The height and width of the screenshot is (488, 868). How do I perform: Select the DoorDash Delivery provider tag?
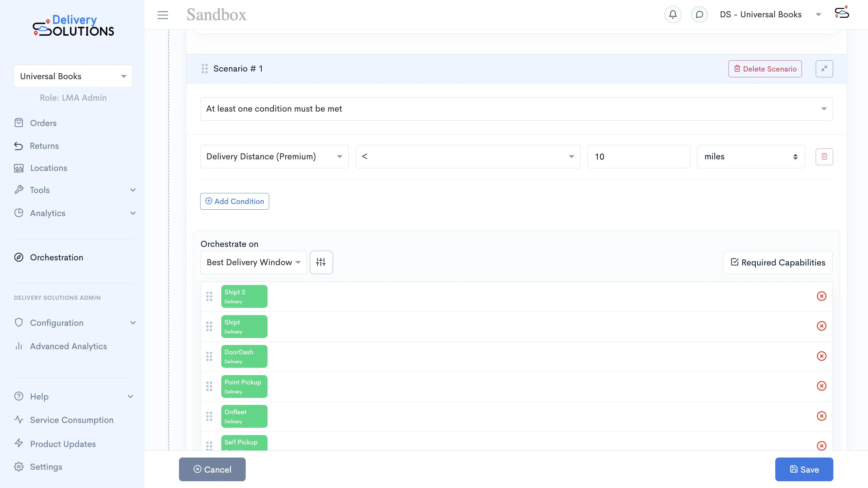[244, 356]
